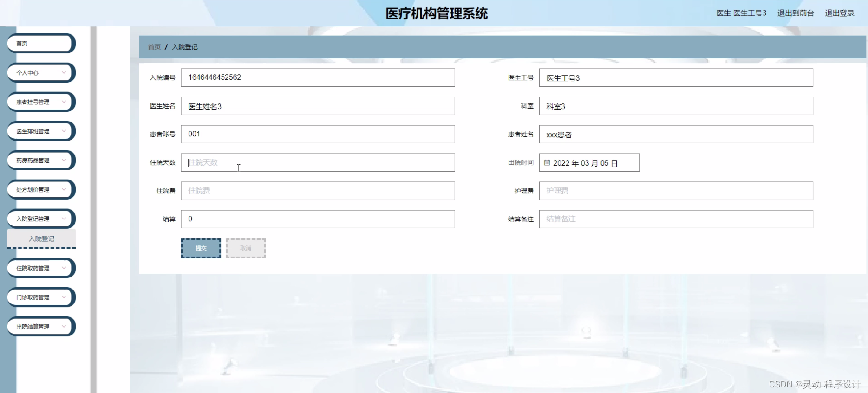Click 退出到前台 link in header
Image resolution: width=868 pixels, height=393 pixels.
(x=796, y=13)
